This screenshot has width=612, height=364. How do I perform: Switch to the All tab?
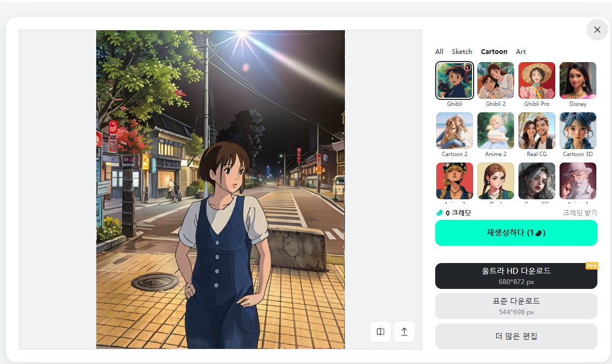pos(439,51)
